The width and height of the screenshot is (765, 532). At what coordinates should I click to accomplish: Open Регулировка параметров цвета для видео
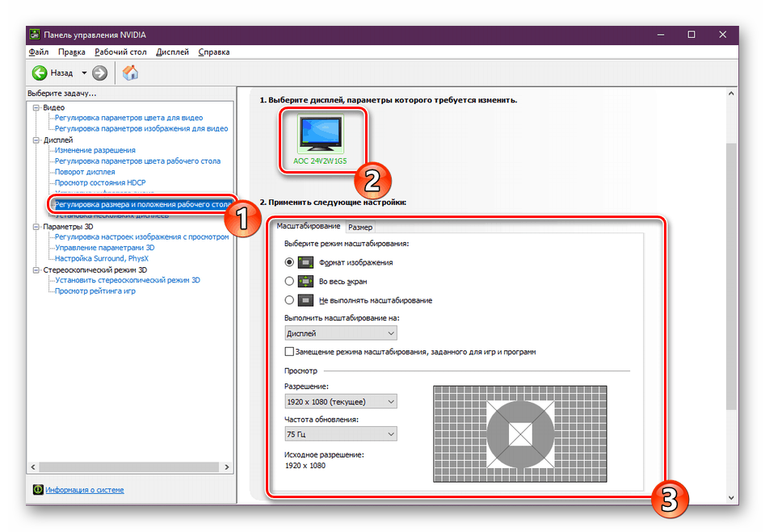[128, 118]
